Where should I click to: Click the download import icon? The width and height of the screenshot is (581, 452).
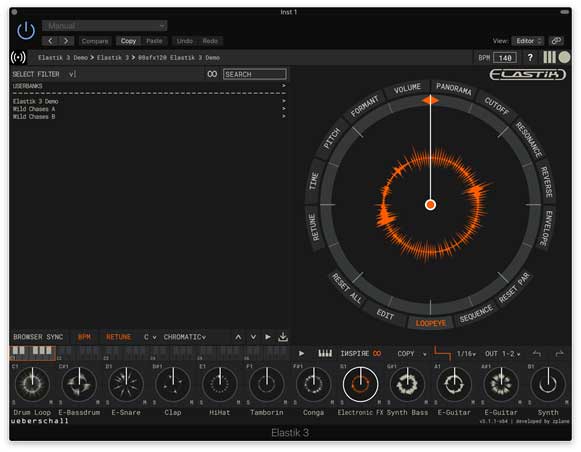(x=283, y=337)
